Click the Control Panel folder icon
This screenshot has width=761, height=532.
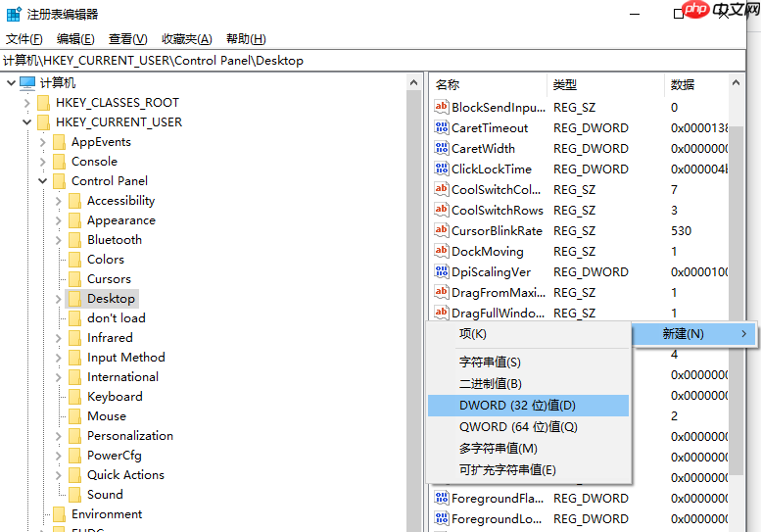click(59, 181)
